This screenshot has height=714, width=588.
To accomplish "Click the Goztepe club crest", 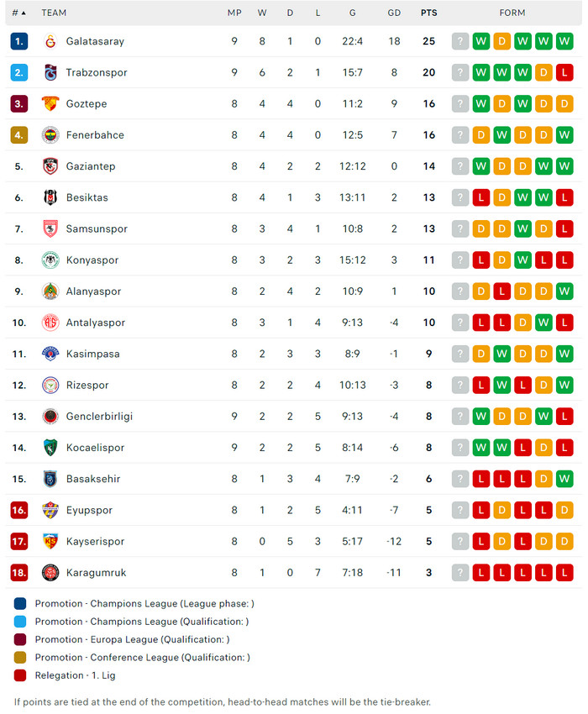I will point(50,103).
